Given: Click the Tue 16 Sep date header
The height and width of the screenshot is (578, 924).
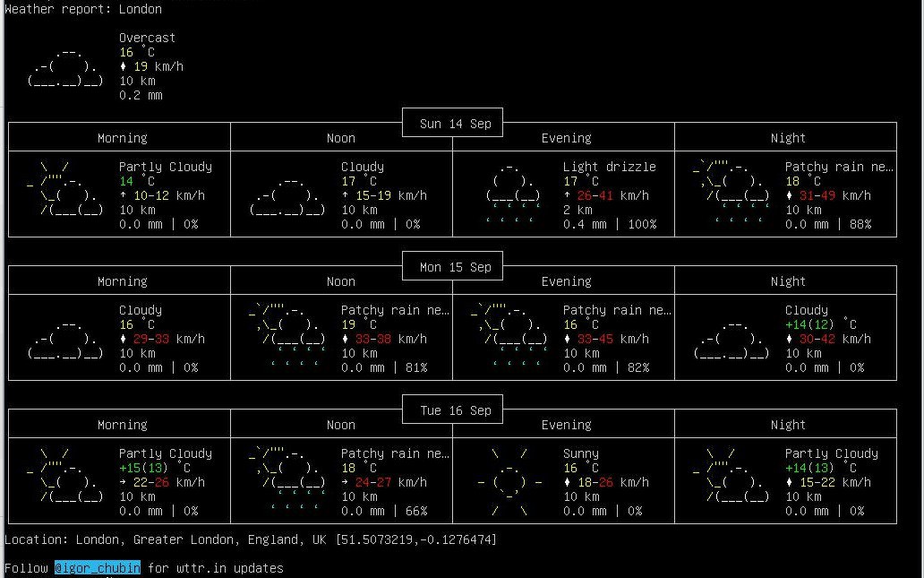Looking at the screenshot, I should tap(455, 410).
